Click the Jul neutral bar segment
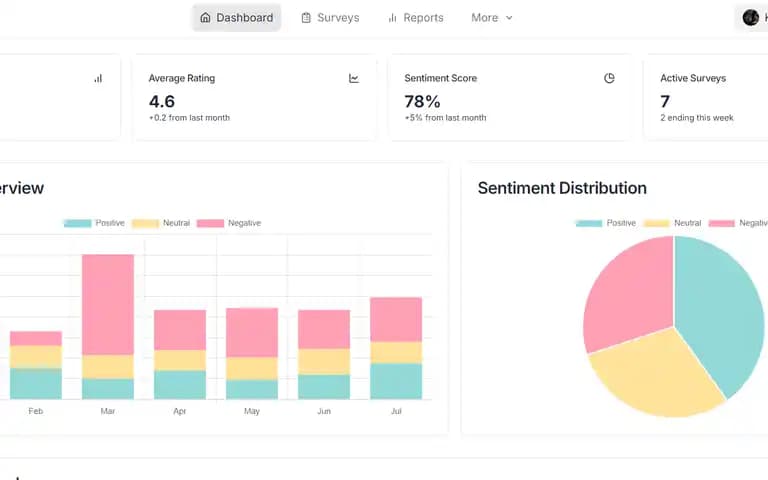 [396, 352]
